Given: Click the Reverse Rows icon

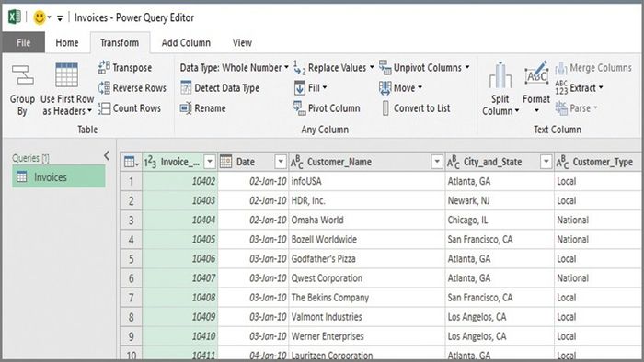Looking at the screenshot, I should (104, 87).
